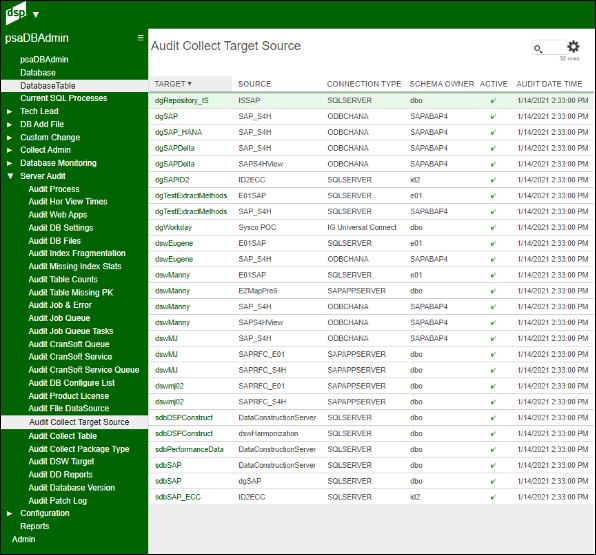Image resolution: width=596 pixels, height=555 pixels.
Task: Toggle Active checkmark for sdbPerformanceData row
Action: (x=493, y=450)
